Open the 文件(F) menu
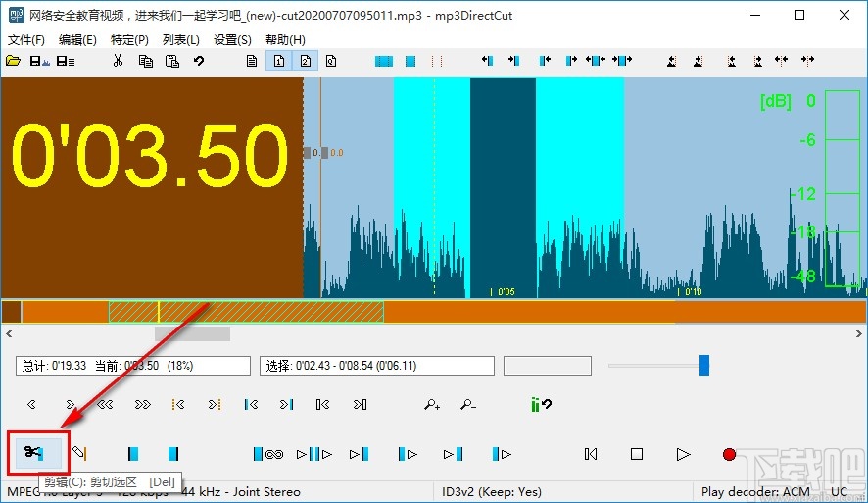868x503 pixels. [x=26, y=40]
